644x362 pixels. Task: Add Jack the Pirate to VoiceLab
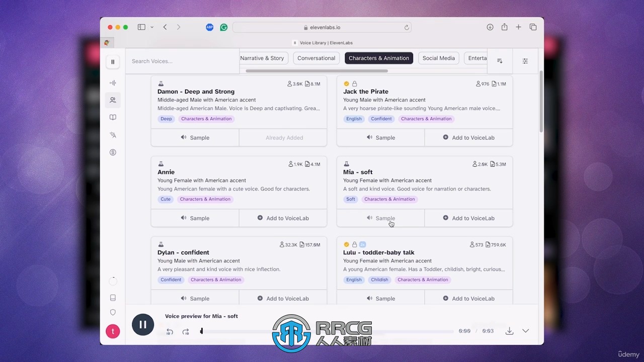[x=469, y=137]
